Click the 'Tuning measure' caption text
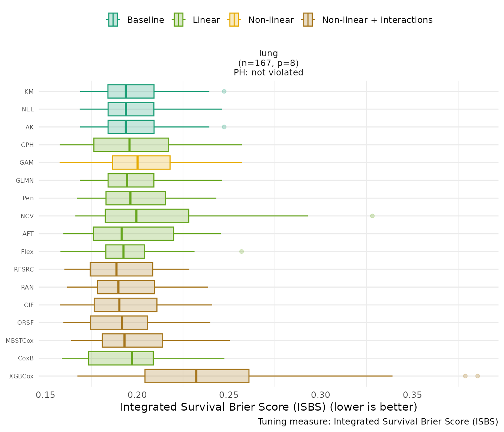504x432 pixels. click(378, 421)
